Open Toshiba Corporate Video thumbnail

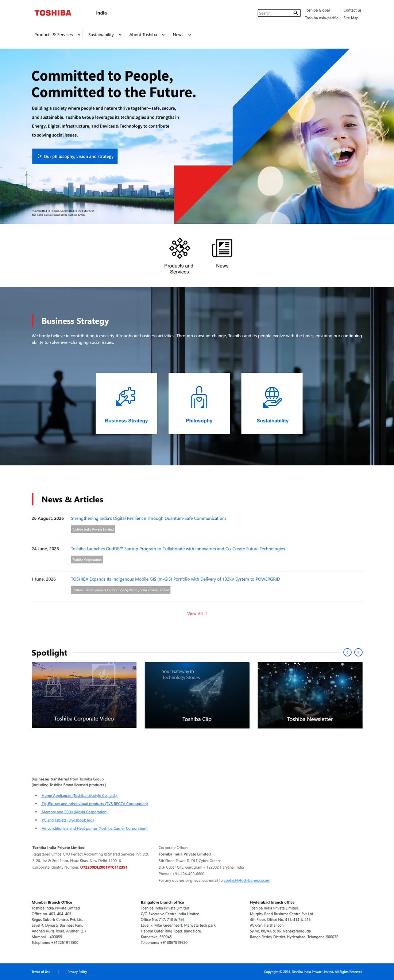coord(84,695)
